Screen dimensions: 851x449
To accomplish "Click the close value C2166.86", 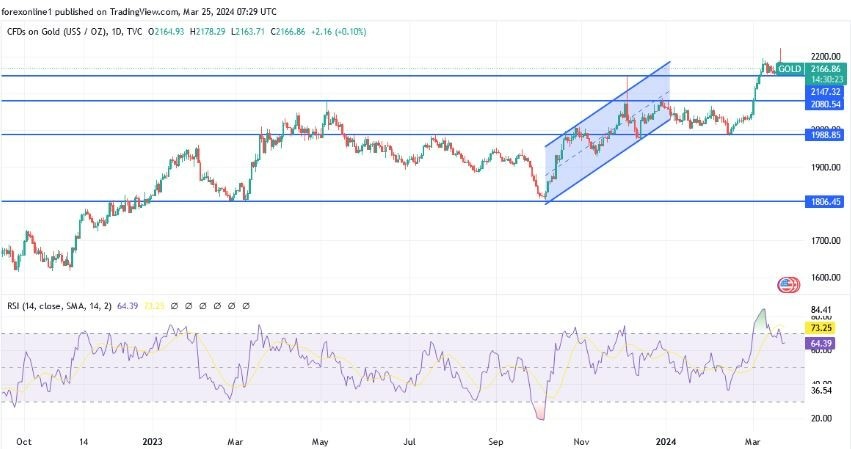I will [288, 32].
